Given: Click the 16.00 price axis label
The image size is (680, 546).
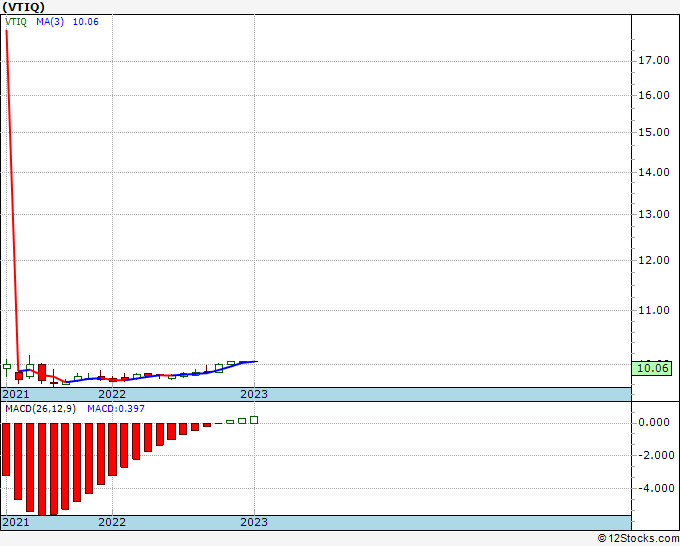Looking at the screenshot, I should [654, 95].
